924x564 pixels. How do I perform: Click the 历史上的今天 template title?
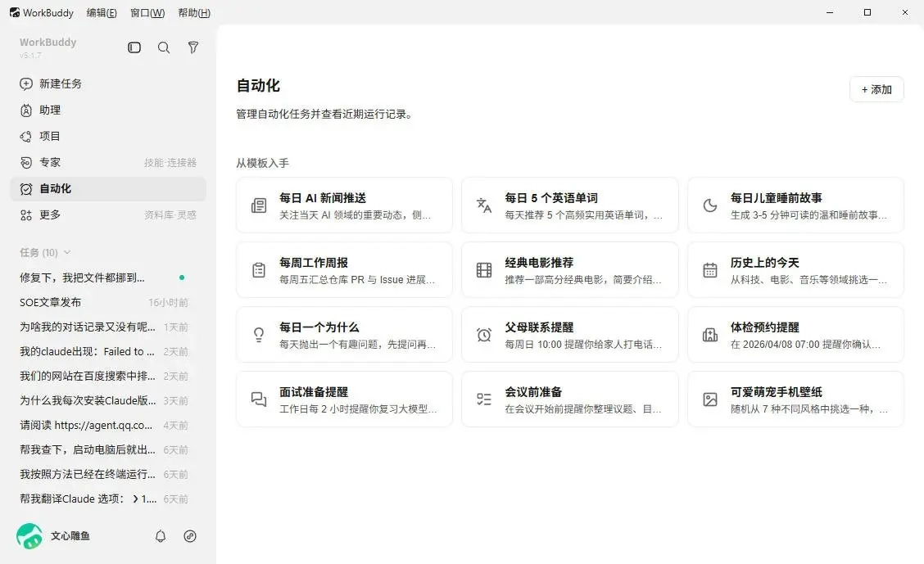point(765,263)
